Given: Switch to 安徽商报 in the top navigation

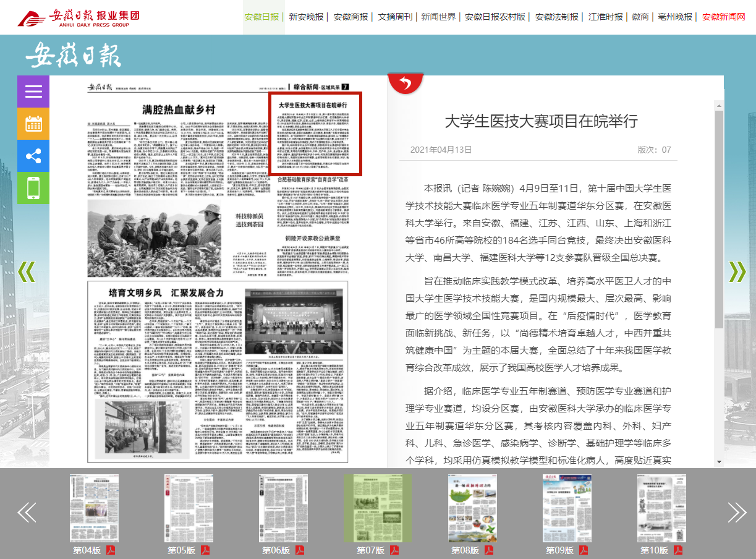Looking at the screenshot, I should [x=350, y=17].
